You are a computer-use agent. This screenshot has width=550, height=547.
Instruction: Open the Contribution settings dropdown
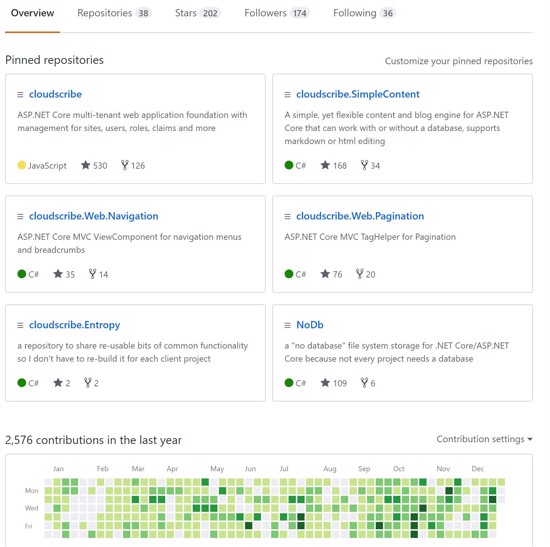[484, 439]
